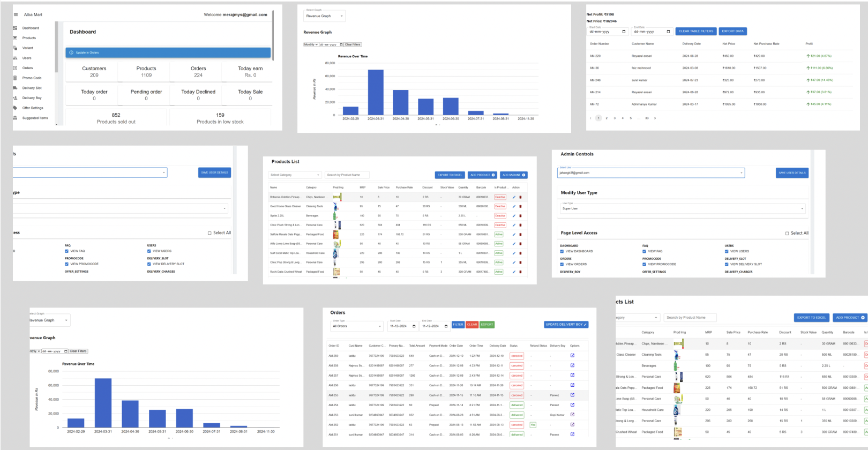Go to next page in profit table pagination
Viewport: 868px width, 450px height.
[x=655, y=118]
